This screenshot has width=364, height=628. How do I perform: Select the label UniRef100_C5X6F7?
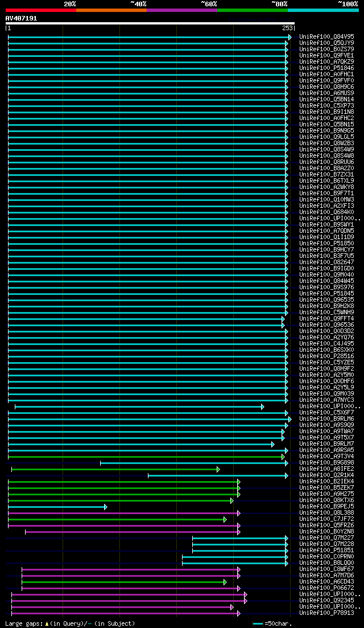(326, 413)
